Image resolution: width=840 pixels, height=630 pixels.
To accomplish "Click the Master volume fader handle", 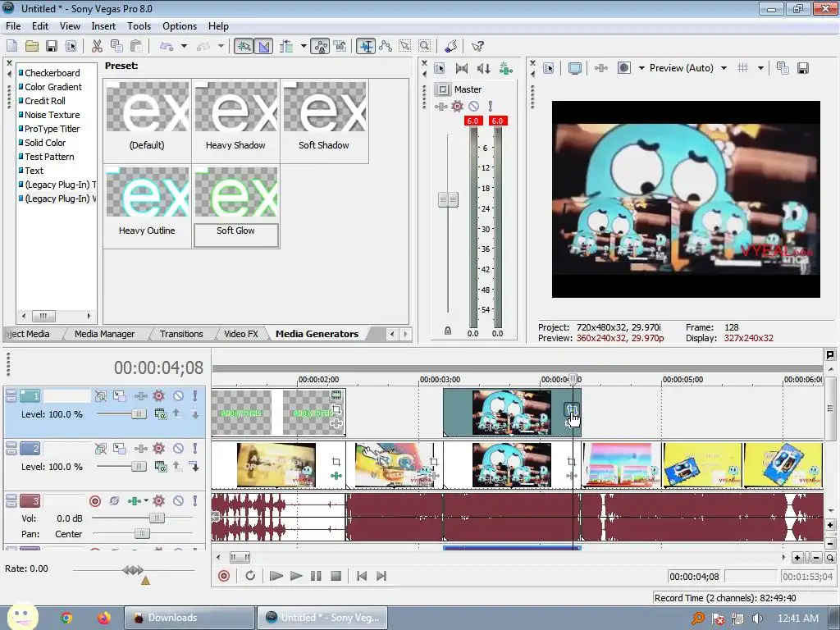I will (x=449, y=200).
